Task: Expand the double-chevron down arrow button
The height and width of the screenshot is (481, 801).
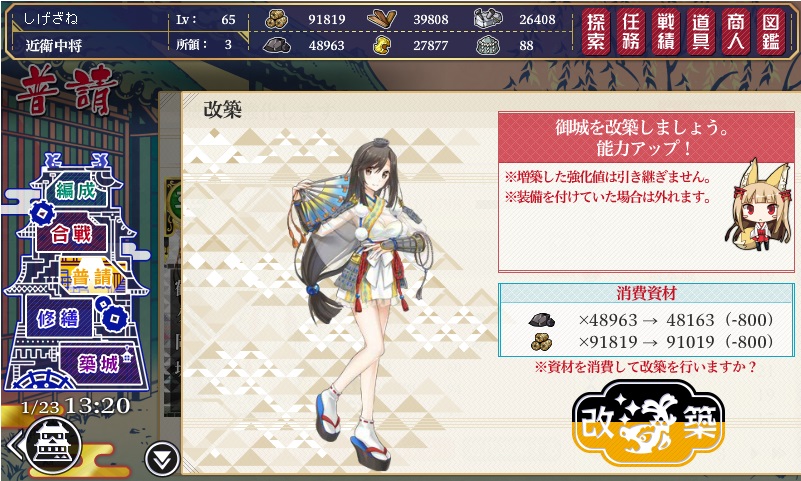Action: (x=162, y=460)
